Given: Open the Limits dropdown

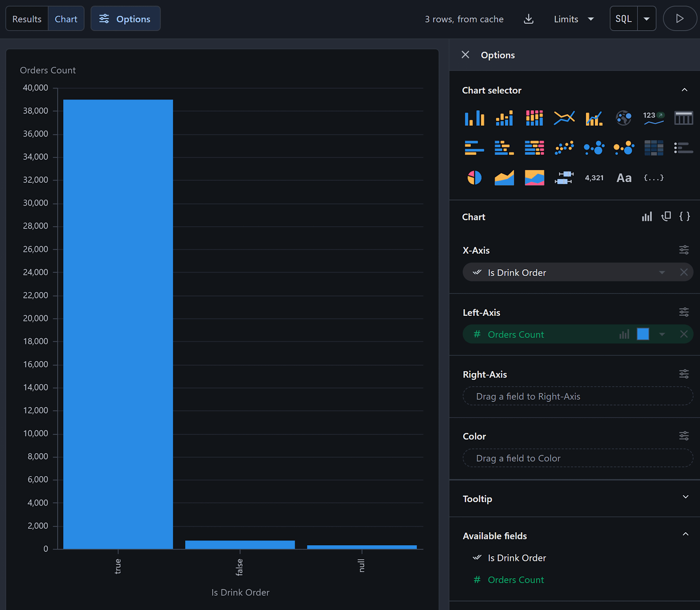Looking at the screenshot, I should point(574,19).
